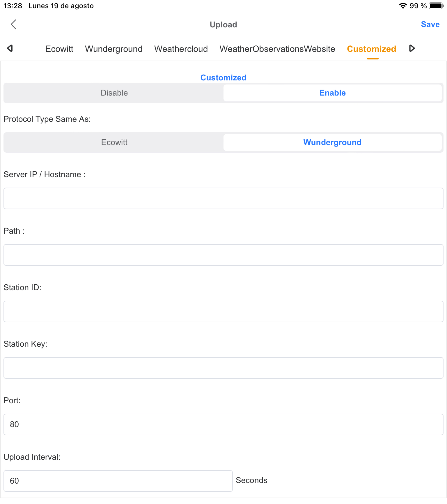The image size is (447, 504).
Task: Edit the Upload Interval field showing 60
Action: click(118, 481)
